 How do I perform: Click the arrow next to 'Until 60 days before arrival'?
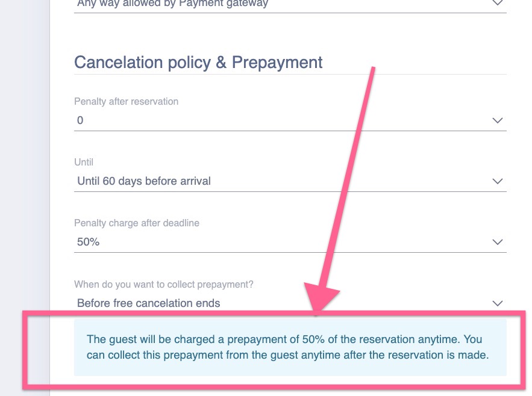[x=497, y=181]
